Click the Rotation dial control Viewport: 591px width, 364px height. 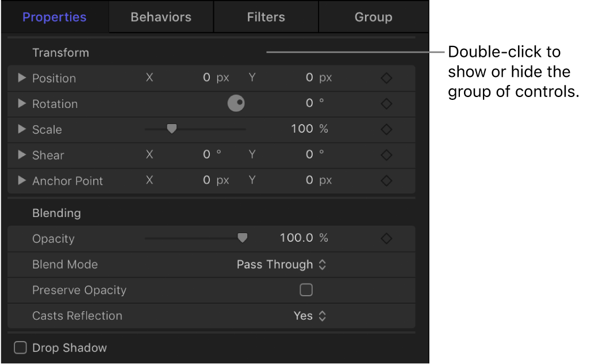pyautogui.click(x=236, y=103)
